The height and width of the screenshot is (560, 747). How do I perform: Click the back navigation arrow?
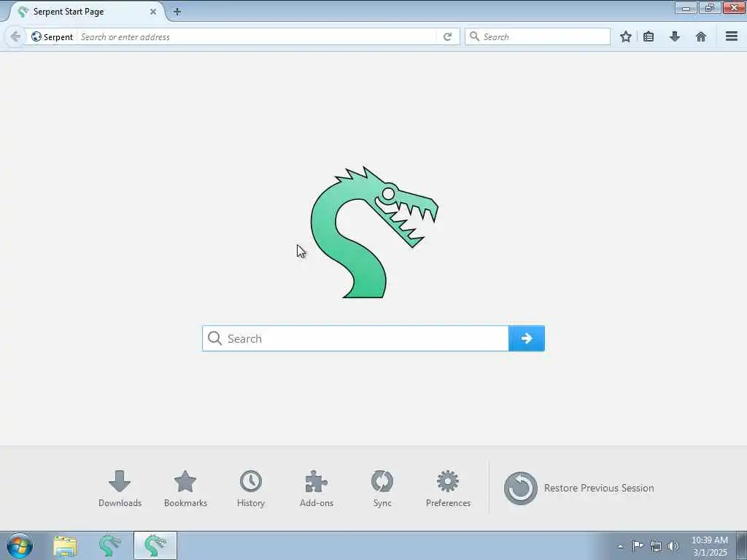15,36
